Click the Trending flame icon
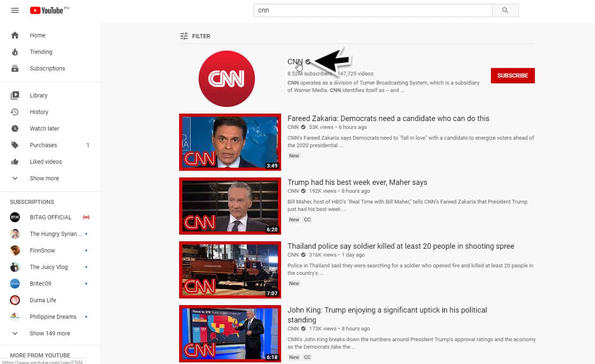Viewport: 595px width, 364px height. (x=15, y=52)
